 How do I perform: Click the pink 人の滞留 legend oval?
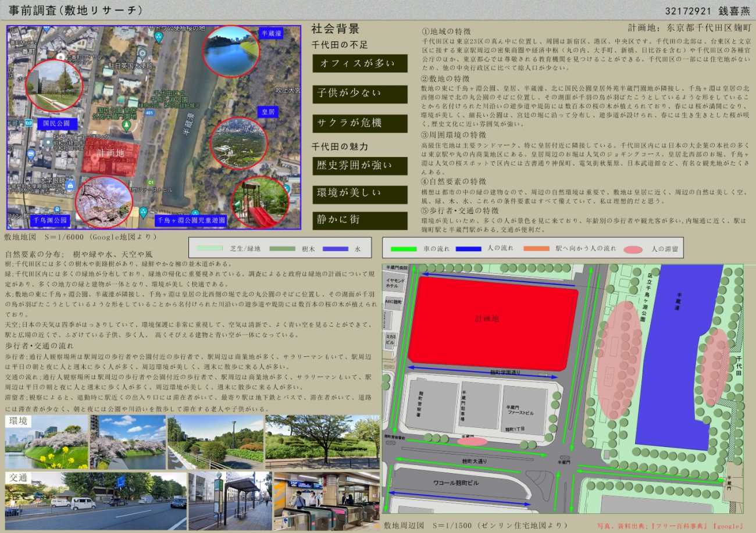coord(633,249)
